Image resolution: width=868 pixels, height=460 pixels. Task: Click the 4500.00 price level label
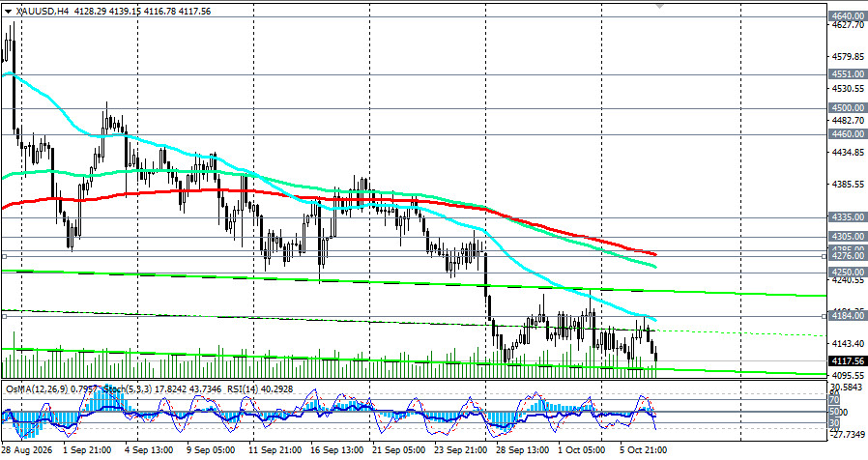coord(848,108)
